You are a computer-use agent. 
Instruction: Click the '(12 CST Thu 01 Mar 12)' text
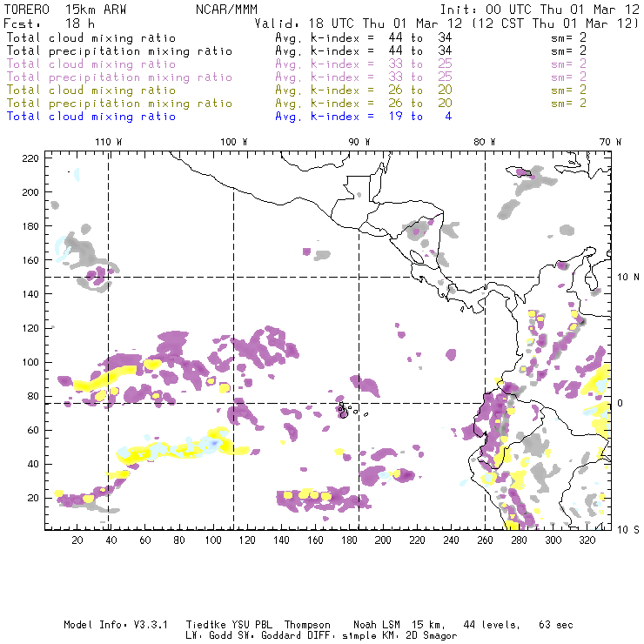click(x=555, y=23)
